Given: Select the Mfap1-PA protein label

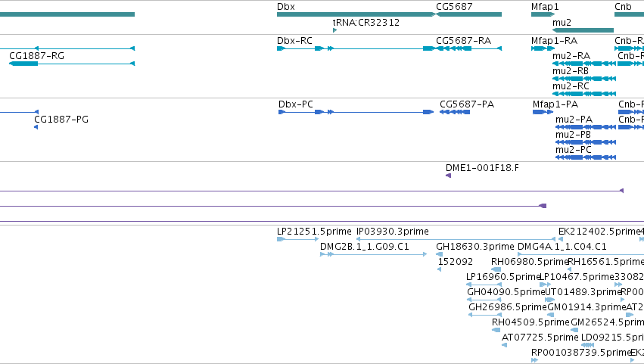Looking at the screenshot, I should point(555,104).
